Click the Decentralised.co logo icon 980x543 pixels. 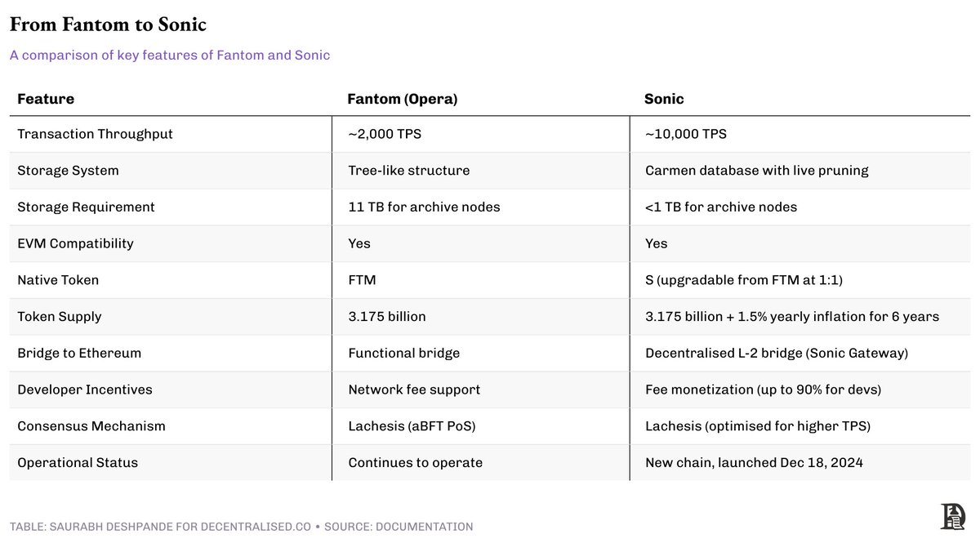pos(951,517)
